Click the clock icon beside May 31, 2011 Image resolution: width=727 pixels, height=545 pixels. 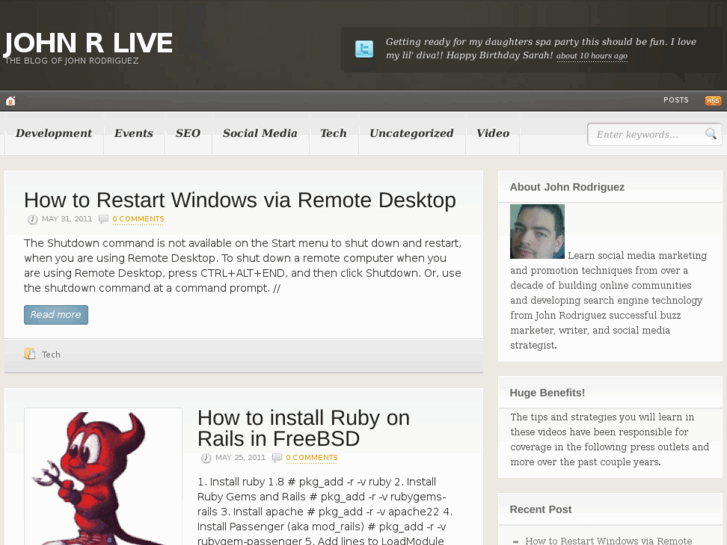click(x=32, y=219)
